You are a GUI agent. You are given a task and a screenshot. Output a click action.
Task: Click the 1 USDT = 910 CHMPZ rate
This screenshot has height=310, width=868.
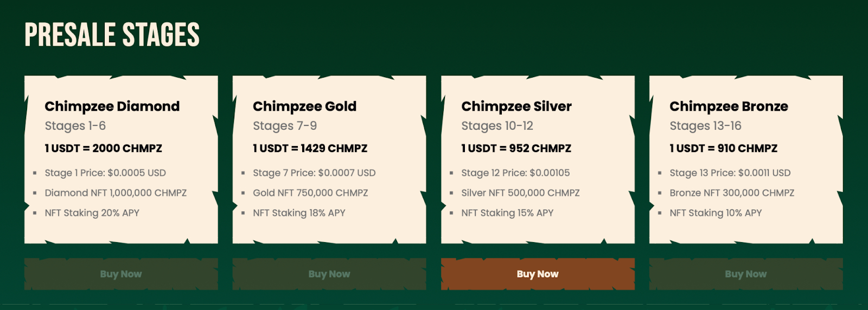723,148
